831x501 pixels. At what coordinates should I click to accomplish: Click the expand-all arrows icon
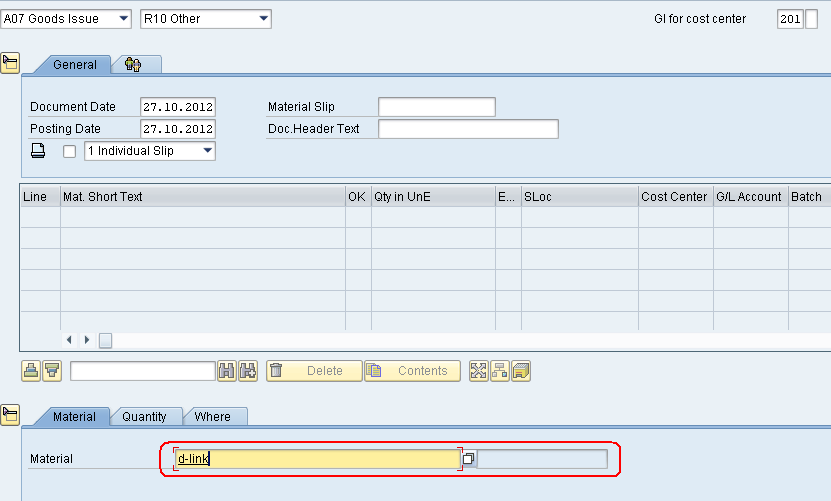tap(479, 371)
